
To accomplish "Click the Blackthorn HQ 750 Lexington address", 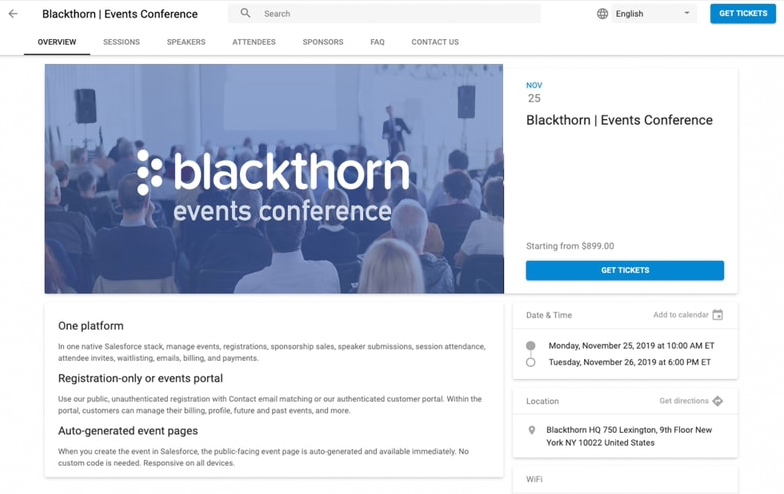I will coord(629,436).
